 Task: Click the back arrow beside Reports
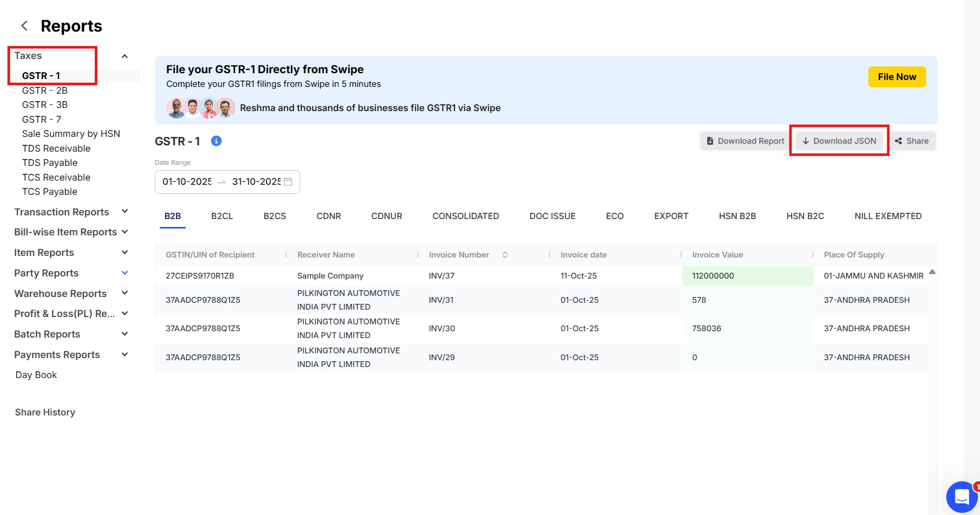[24, 26]
